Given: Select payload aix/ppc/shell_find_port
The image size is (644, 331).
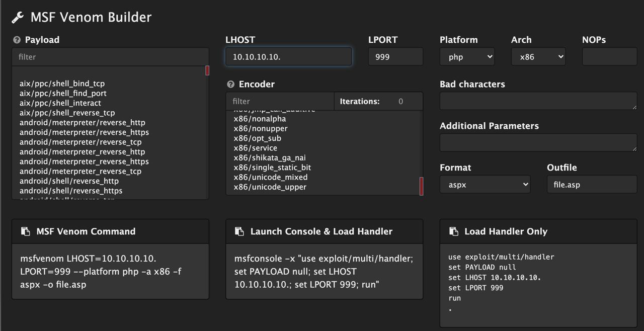Looking at the screenshot, I should click(x=63, y=93).
